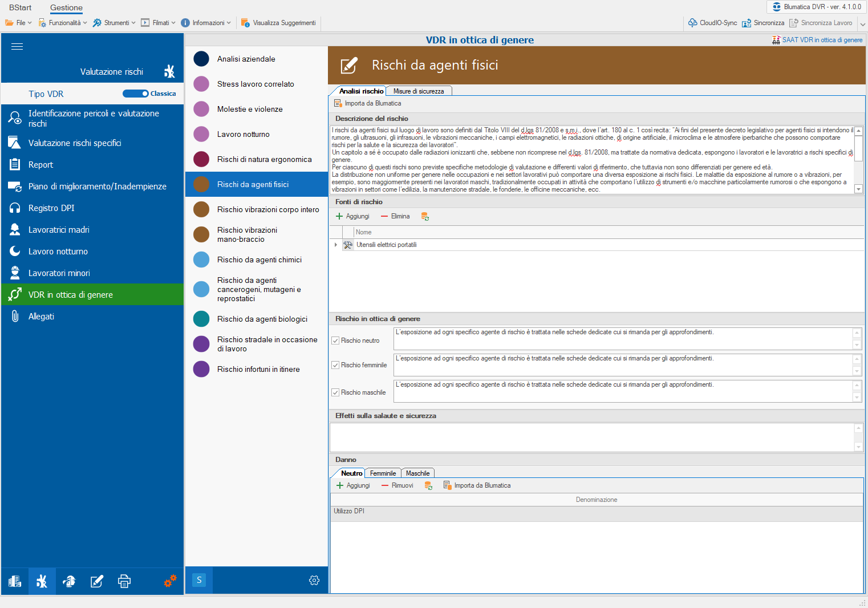Toggle the Tipo VDR Classica switch

tap(136, 94)
